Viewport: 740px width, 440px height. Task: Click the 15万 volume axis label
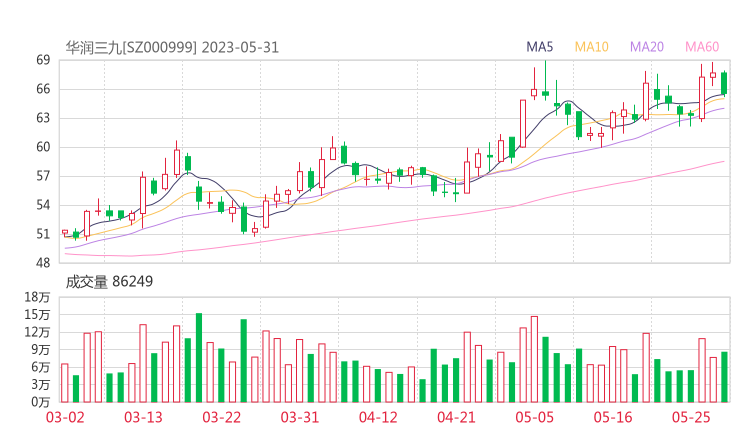pyautogui.click(x=37, y=315)
